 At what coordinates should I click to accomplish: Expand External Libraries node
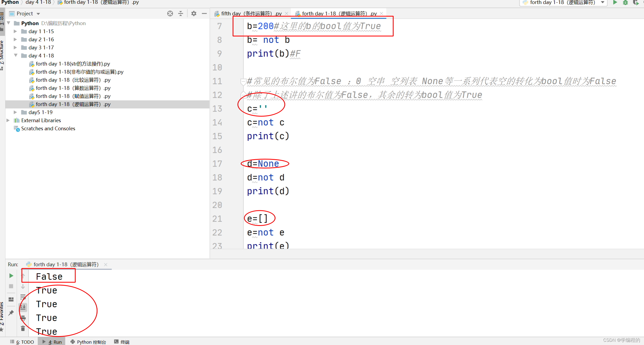pos(8,120)
